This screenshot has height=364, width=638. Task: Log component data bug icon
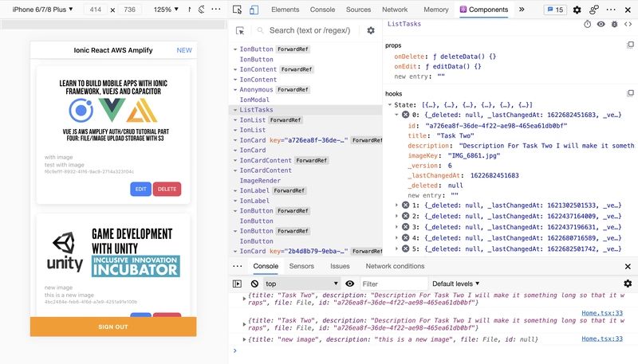[x=614, y=25]
